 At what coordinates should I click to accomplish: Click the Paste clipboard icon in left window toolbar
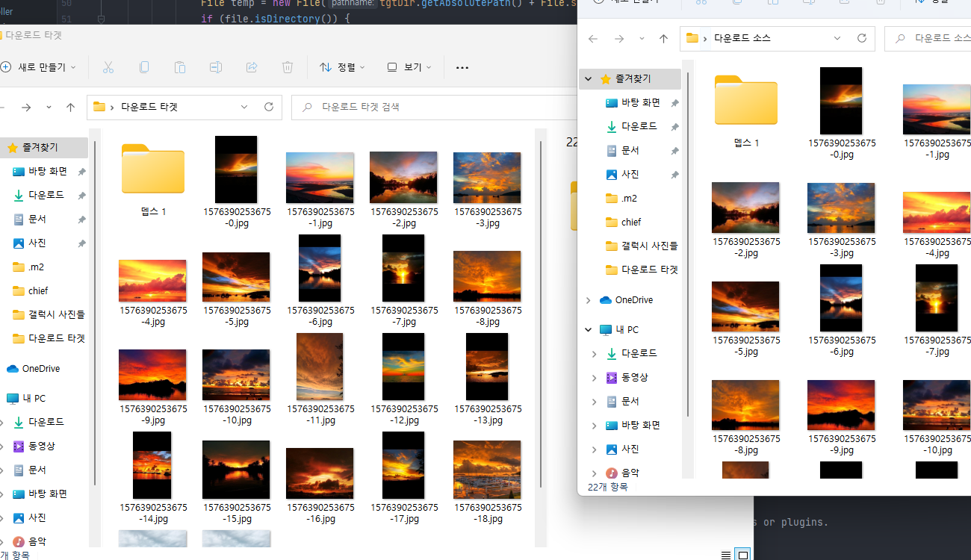coord(180,67)
